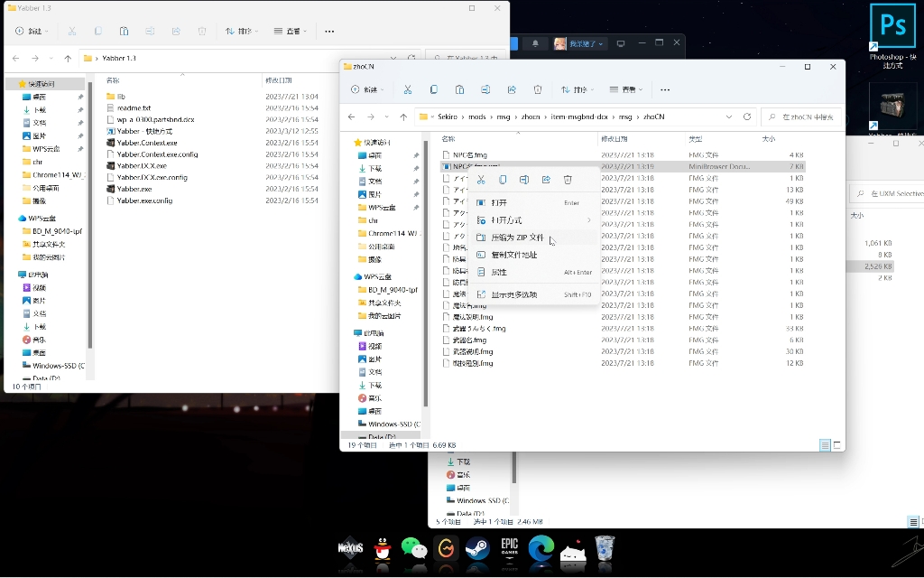Open address bar history dropdown in zhoCN

point(729,117)
